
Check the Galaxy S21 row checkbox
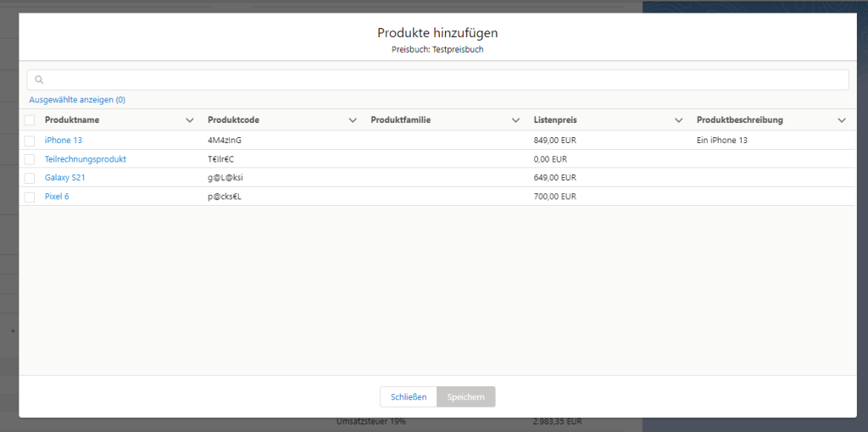point(30,178)
